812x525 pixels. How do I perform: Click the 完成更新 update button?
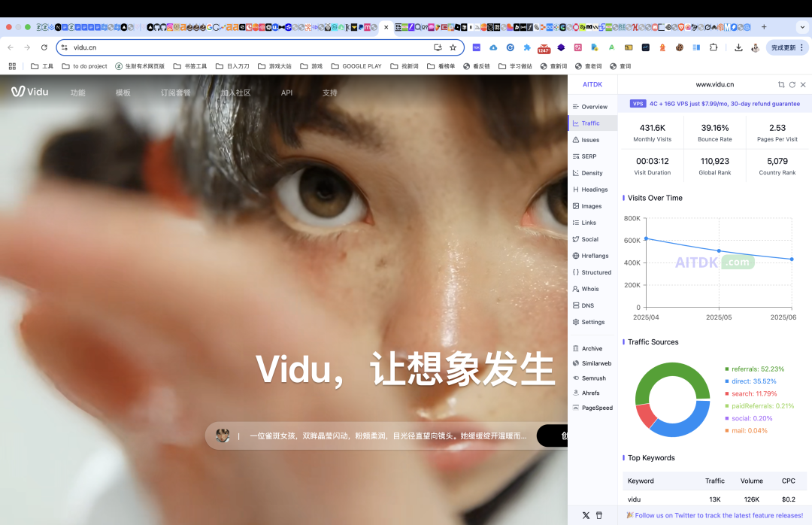pos(787,47)
